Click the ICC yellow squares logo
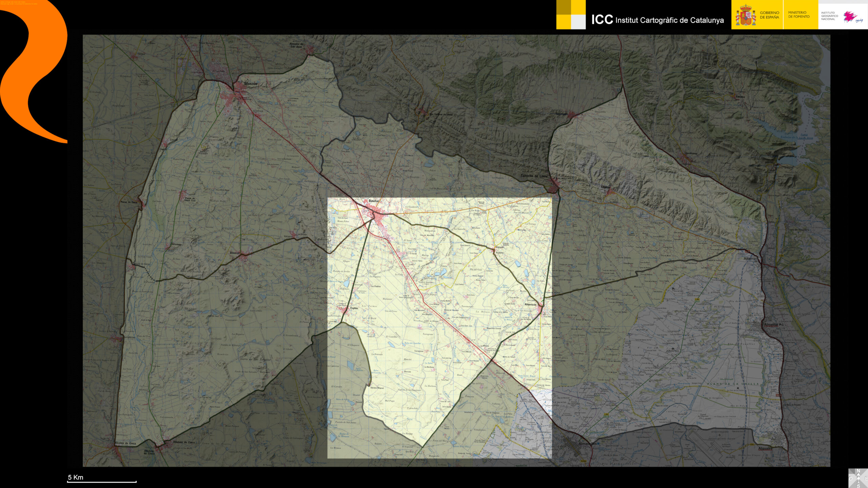The width and height of the screenshot is (868, 488). [571, 15]
